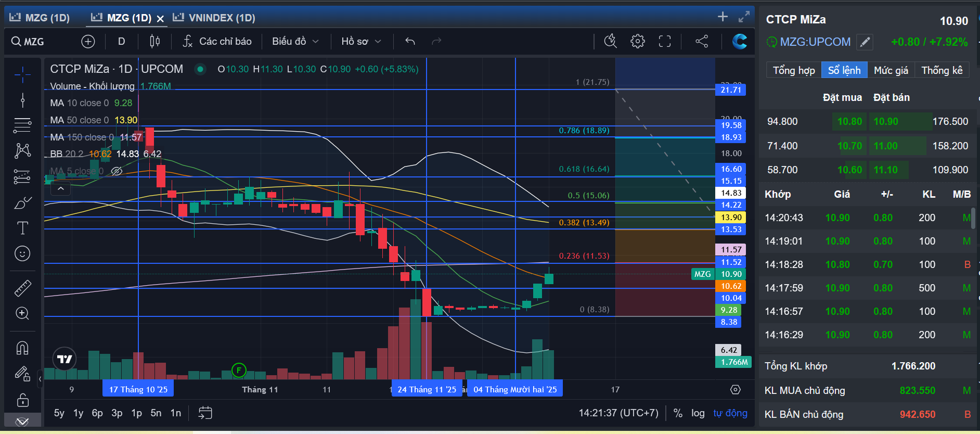Open the emoji and icons tool

(22, 253)
